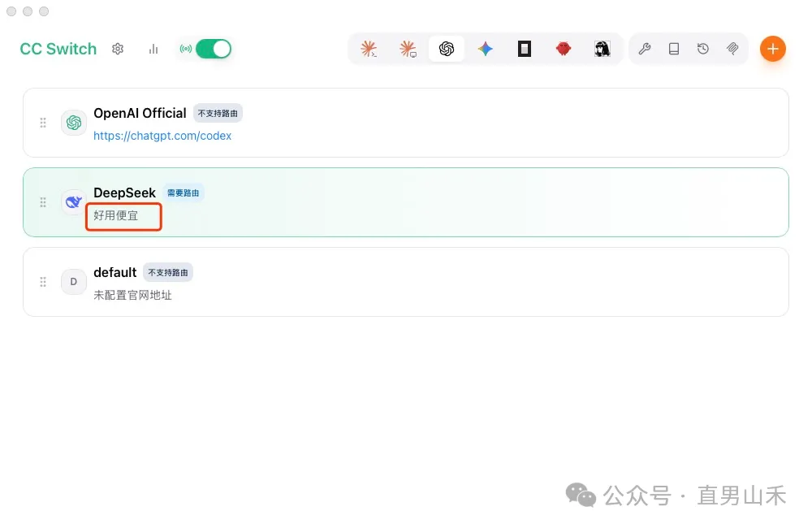This screenshot has width=812, height=528.
Task: Open the https://chatgpt.com/codex link
Action: tap(162, 136)
